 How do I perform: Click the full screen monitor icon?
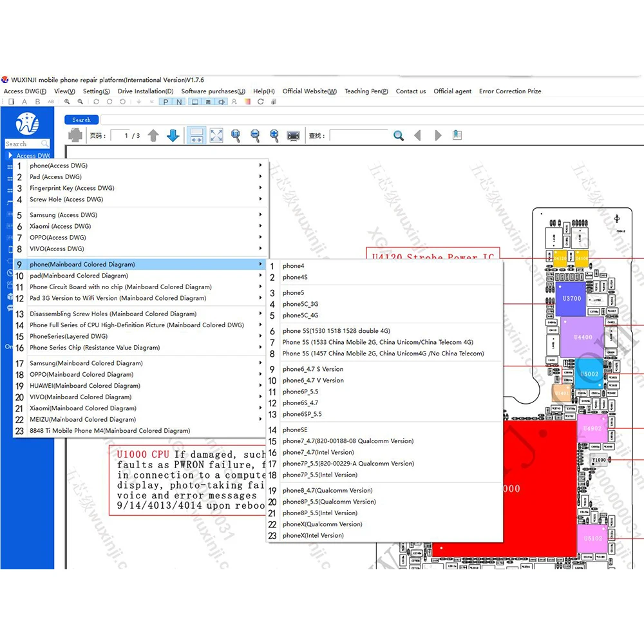pos(293,135)
